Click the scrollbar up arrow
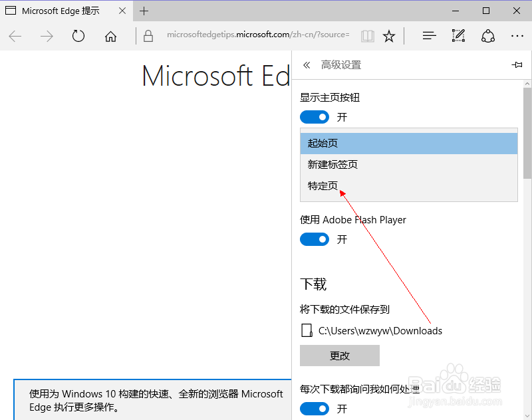This screenshot has height=420, width=532. point(527,83)
